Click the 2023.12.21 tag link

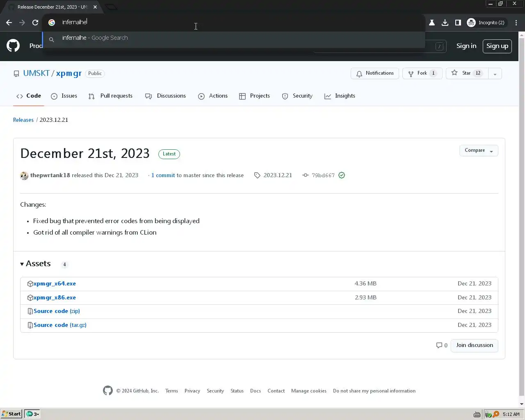278,176
